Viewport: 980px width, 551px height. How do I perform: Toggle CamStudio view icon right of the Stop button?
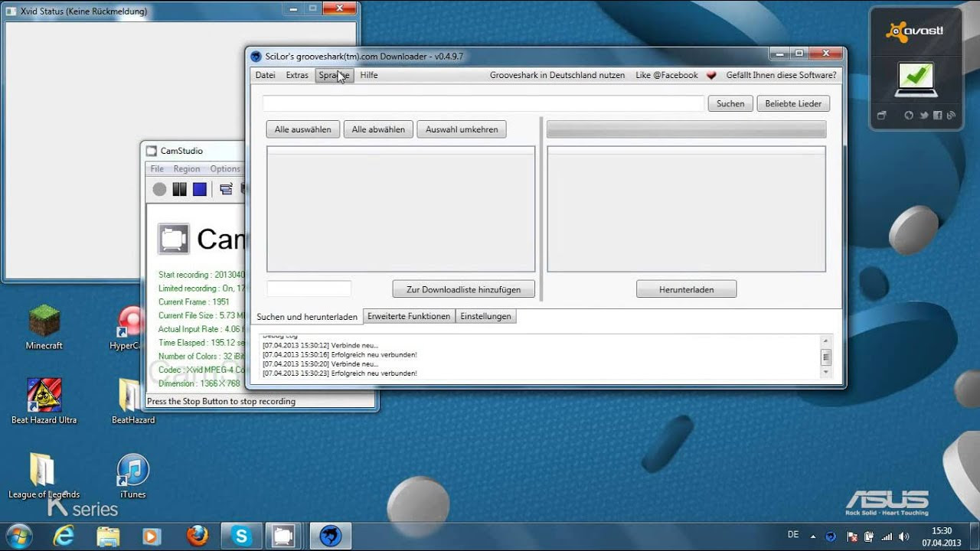(x=226, y=189)
